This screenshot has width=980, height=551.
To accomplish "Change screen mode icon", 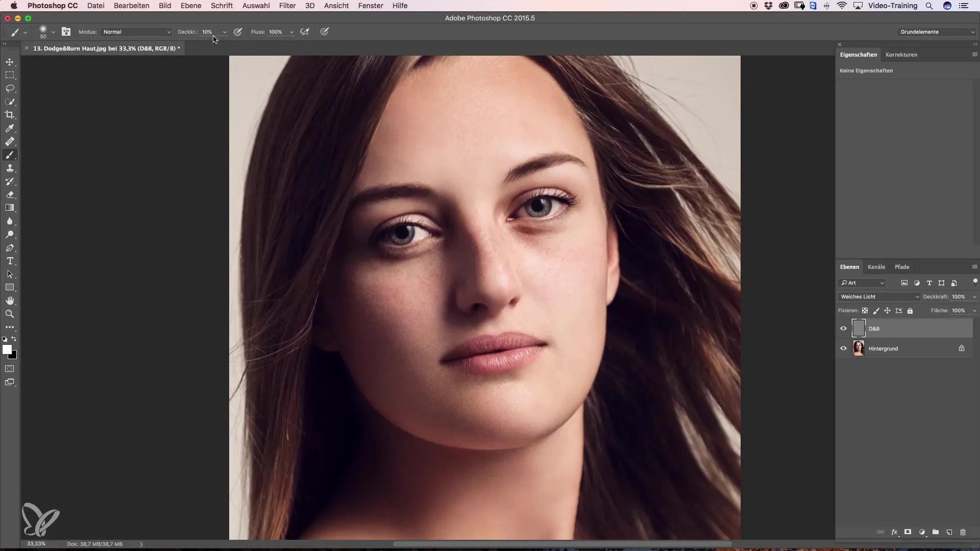I will tap(10, 383).
